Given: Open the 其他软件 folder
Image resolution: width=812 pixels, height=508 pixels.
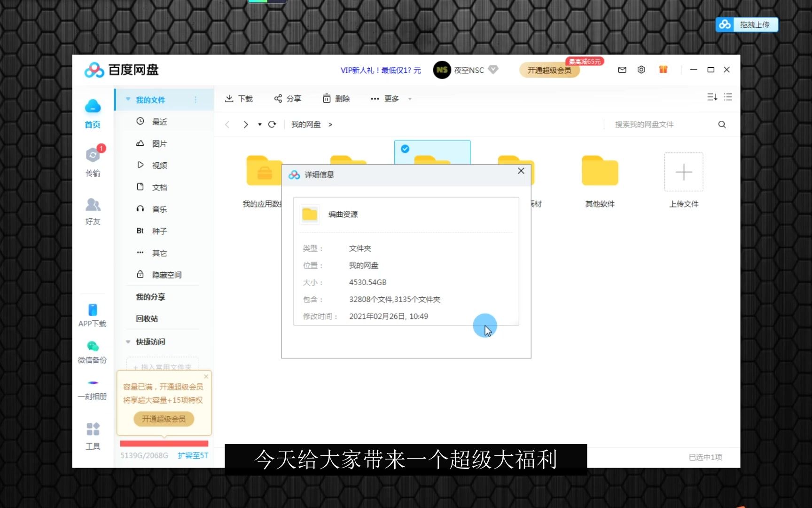Looking at the screenshot, I should 600,181.
